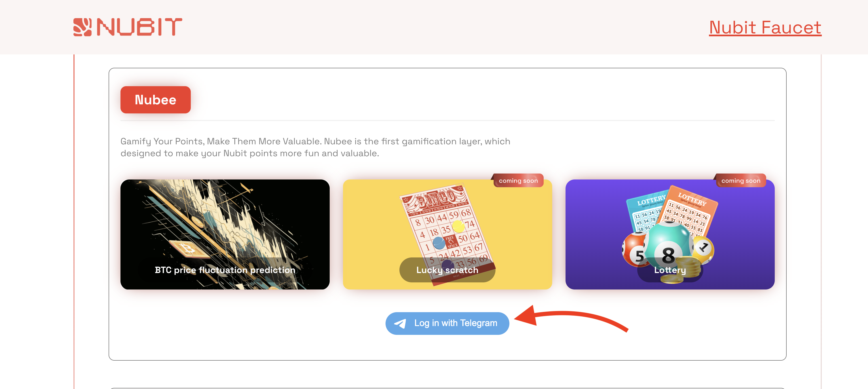Image resolution: width=868 pixels, height=389 pixels.
Task: Select the red Nubee tab button
Action: point(155,100)
